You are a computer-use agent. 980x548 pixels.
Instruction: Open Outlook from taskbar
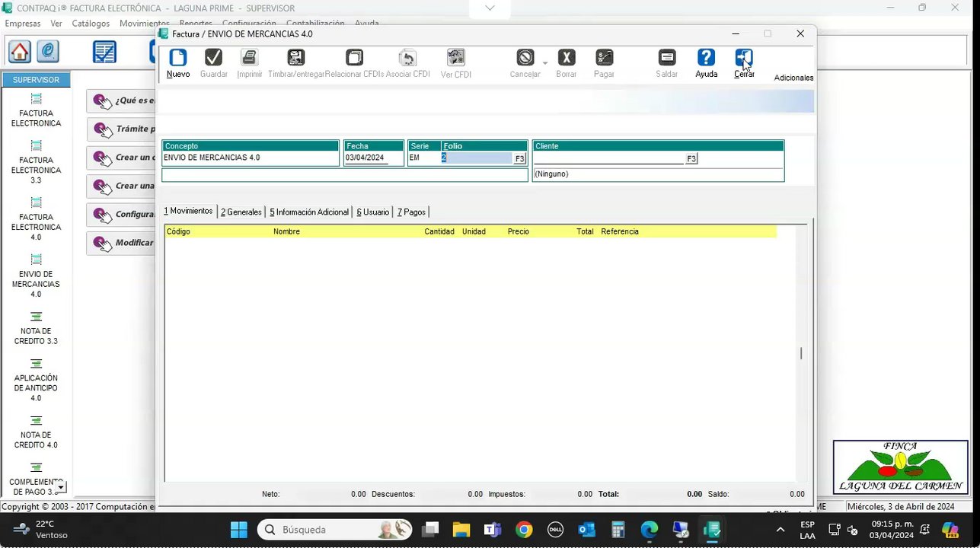coord(586,530)
